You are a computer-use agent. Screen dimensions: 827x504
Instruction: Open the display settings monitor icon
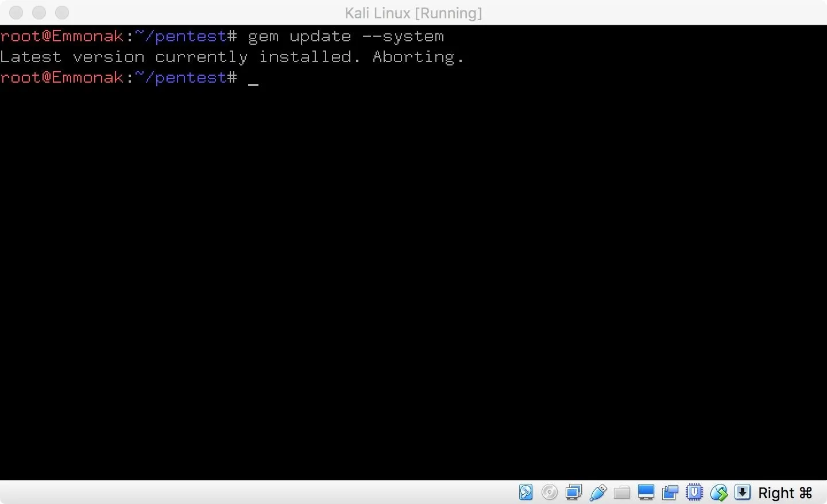click(646, 493)
